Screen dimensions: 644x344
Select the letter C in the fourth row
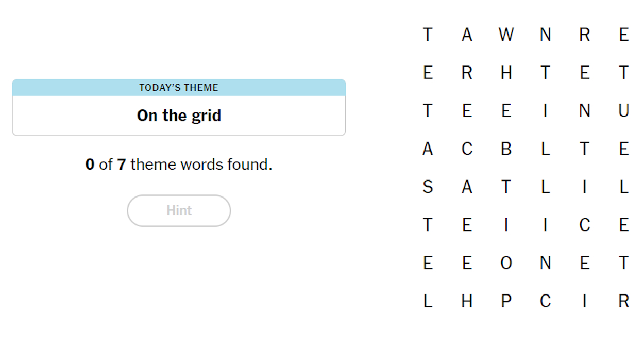click(467, 149)
